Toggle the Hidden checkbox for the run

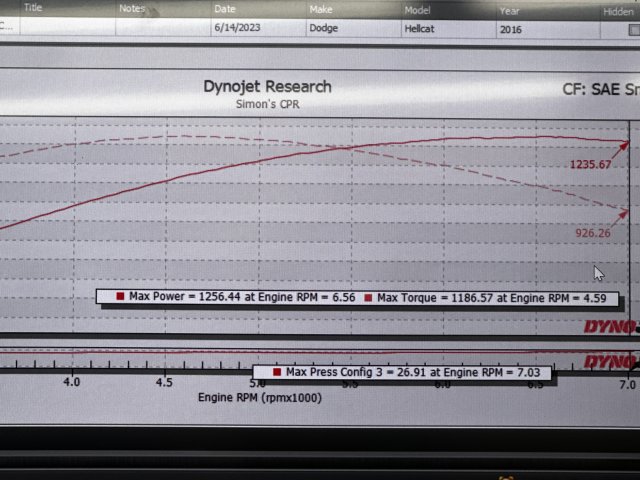click(x=633, y=29)
